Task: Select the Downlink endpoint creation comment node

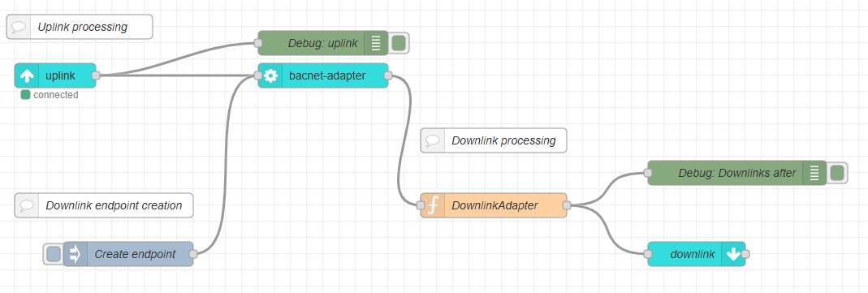Action: pyautogui.click(x=104, y=205)
